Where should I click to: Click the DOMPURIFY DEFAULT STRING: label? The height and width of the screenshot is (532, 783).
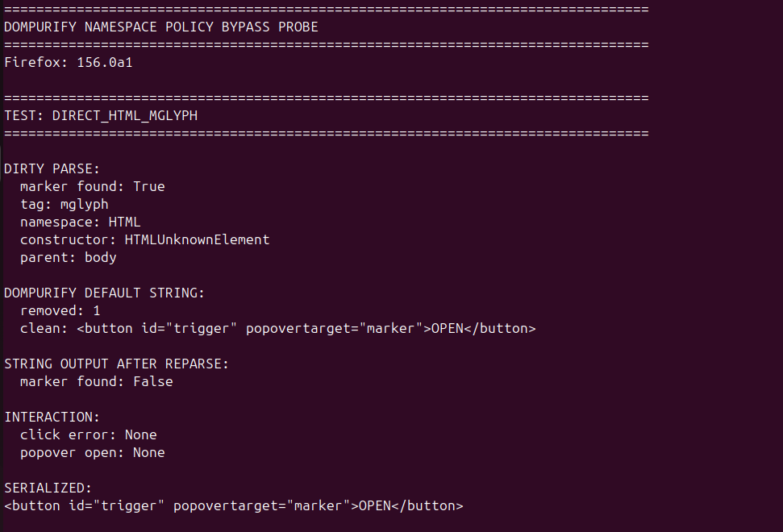[104, 293]
